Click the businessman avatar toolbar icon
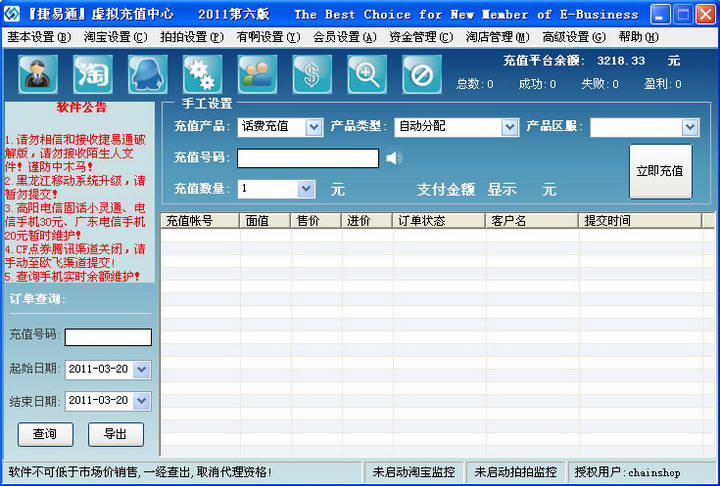 coord(38,74)
